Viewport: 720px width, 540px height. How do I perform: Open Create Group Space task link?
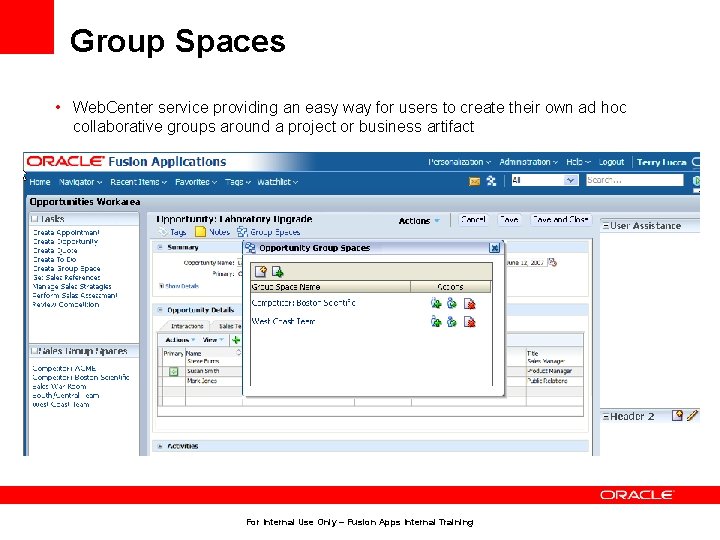tap(67, 268)
